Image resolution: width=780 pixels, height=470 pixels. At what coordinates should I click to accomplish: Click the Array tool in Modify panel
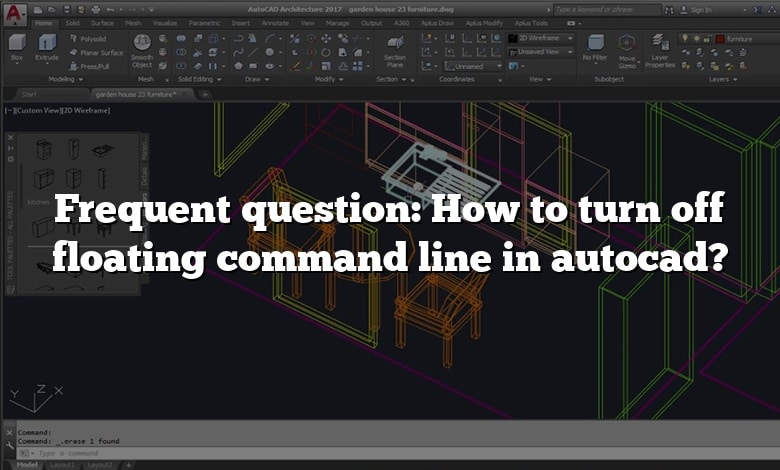[358, 66]
